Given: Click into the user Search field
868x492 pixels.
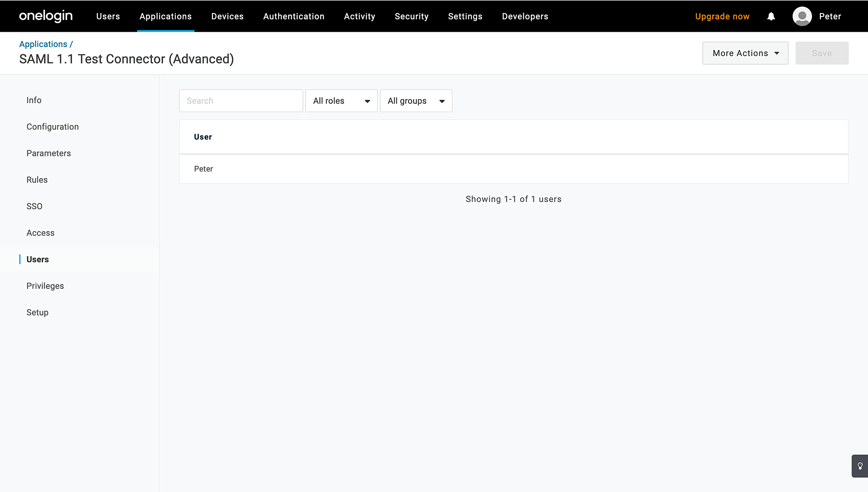Looking at the screenshot, I should tap(241, 101).
